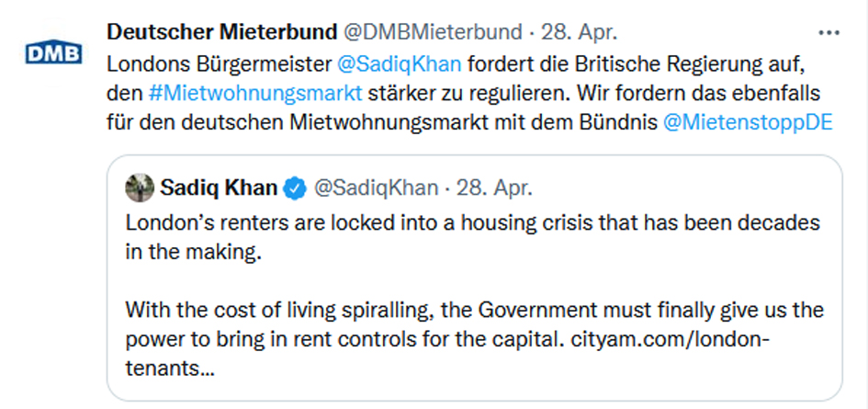Click the DMB logo profile avatar
Viewport: 868px width, 409px height.
click(53, 51)
